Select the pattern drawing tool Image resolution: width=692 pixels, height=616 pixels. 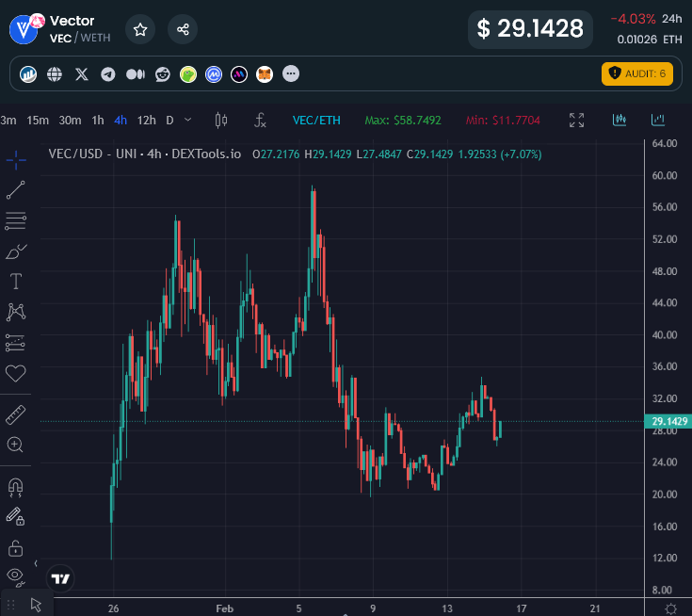tap(16, 312)
